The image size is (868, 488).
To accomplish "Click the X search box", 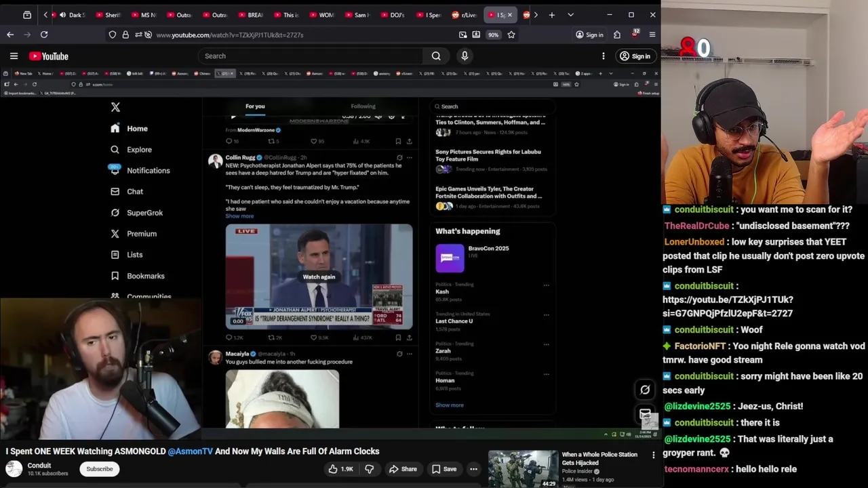I will [x=494, y=106].
